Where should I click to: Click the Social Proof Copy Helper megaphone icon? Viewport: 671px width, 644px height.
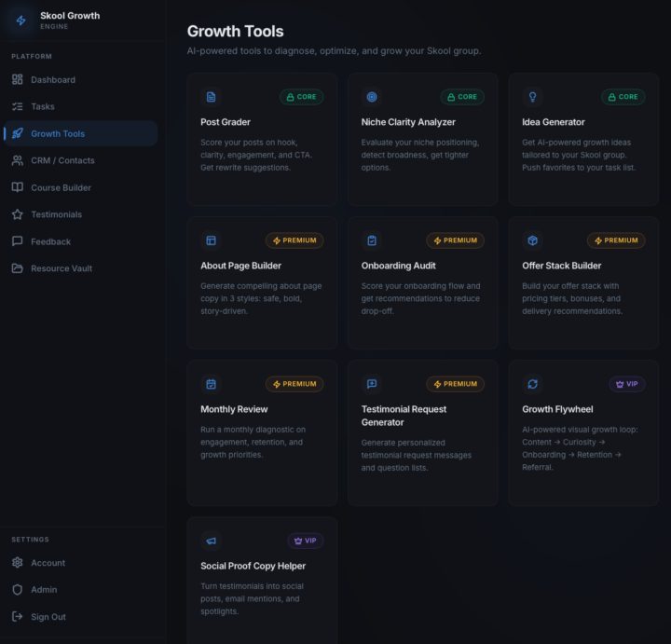[x=211, y=541]
